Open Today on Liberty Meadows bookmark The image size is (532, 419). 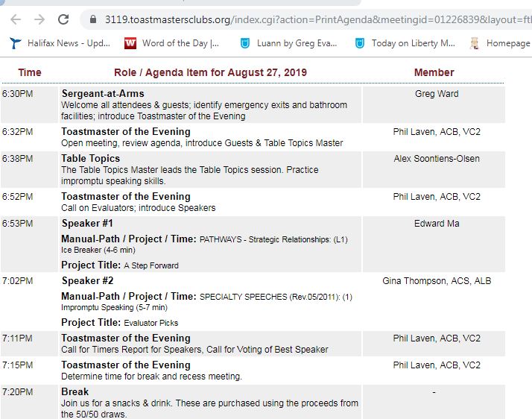pyautogui.click(x=405, y=43)
